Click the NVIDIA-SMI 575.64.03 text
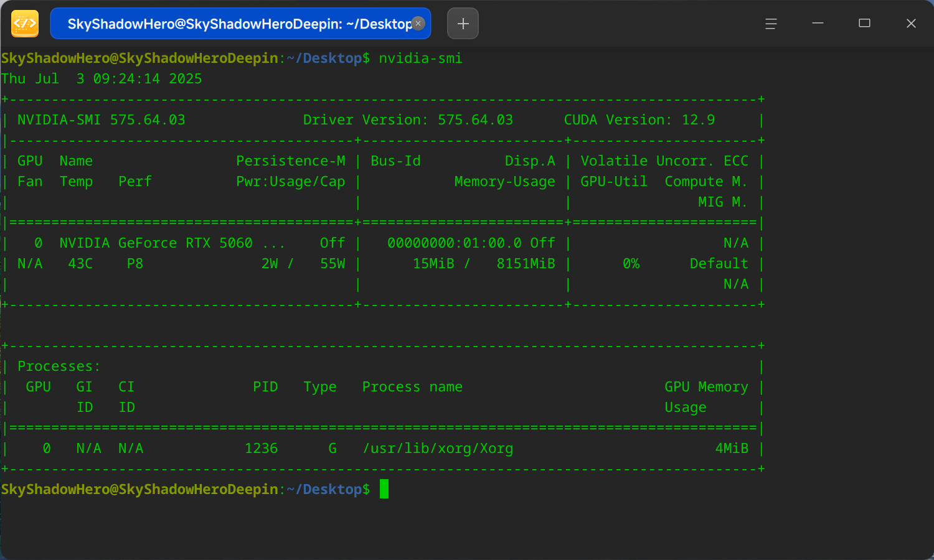 pyautogui.click(x=101, y=120)
